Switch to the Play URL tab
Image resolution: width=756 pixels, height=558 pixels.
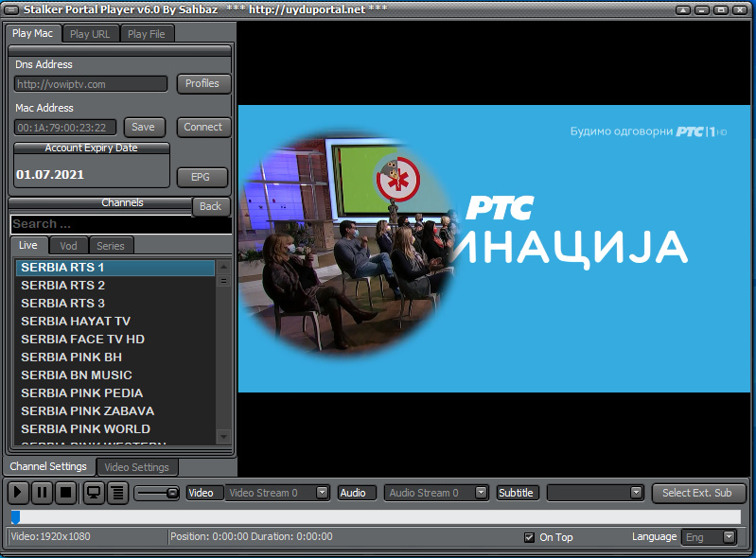(x=90, y=34)
